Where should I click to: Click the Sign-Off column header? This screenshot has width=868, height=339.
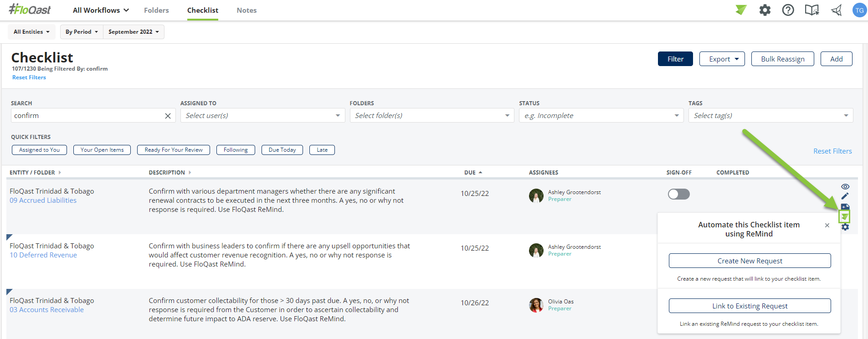click(679, 173)
